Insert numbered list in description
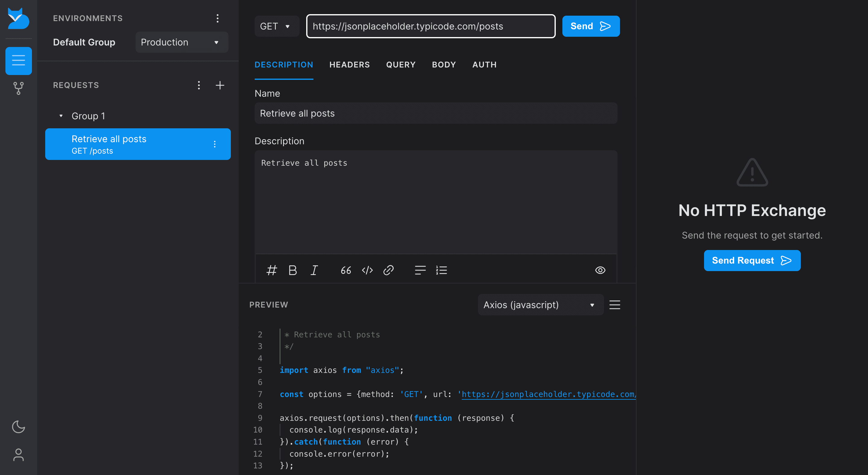This screenshot has width=868, height=475. coord(442,270)
